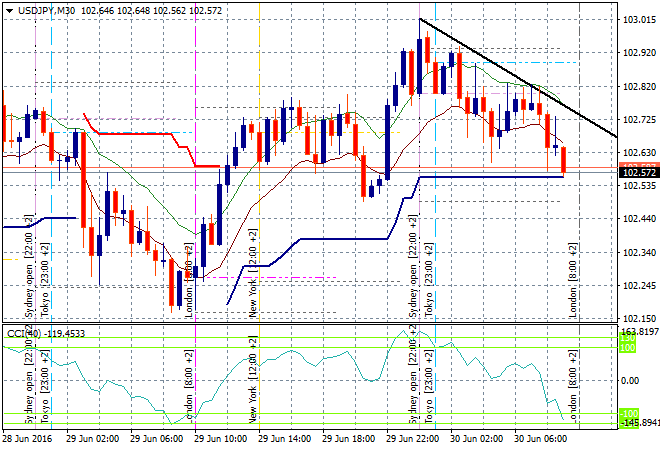Click the 102.820 price scale label
This screenshot has height=450, width=660.
pyautogui.click(x=638, y=86)
